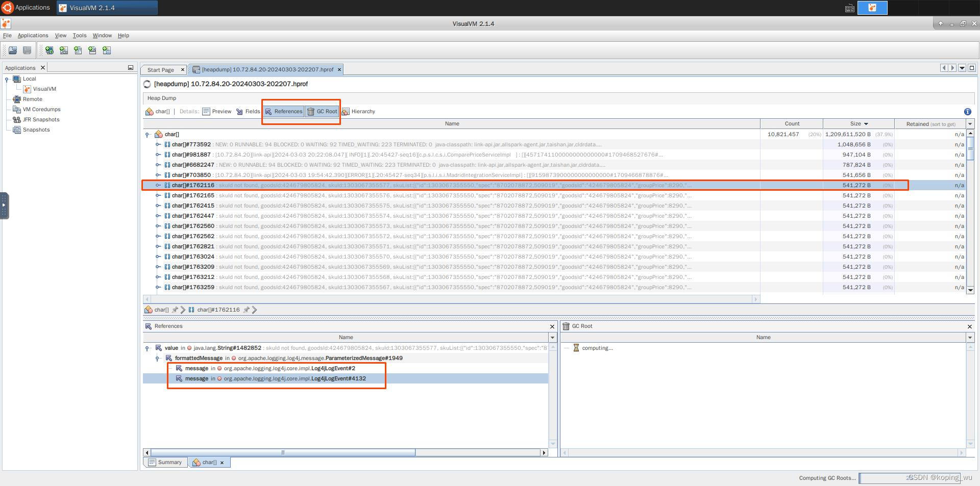Click References panel horizontal scrollbar thumb
The image size is (980, 486).
point(283,452)
